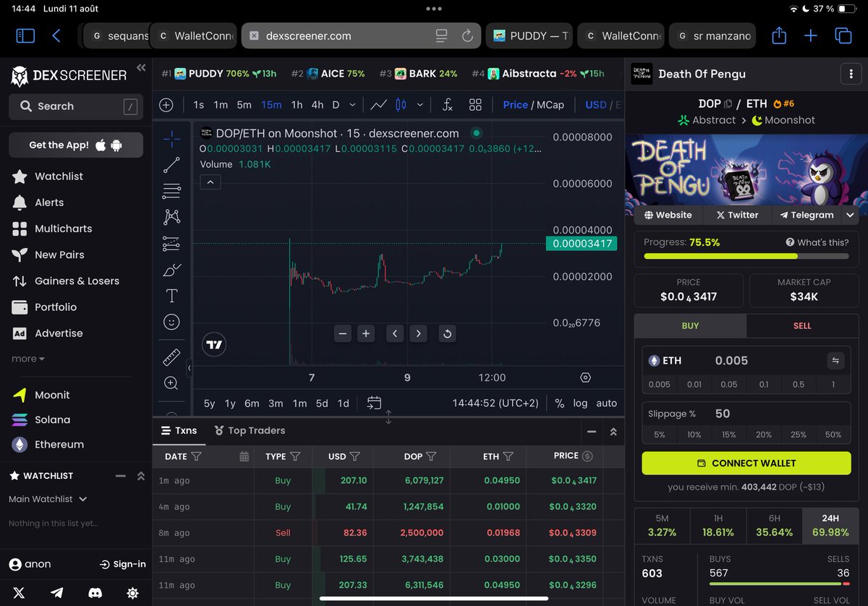Switch chart to MCap mode

point(550,105)
